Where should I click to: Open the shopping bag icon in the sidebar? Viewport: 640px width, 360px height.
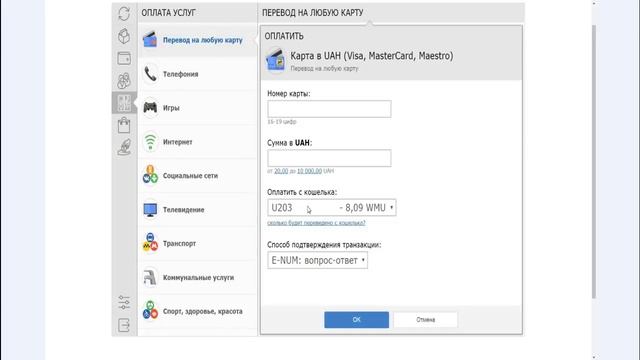(x=124, y=125)
